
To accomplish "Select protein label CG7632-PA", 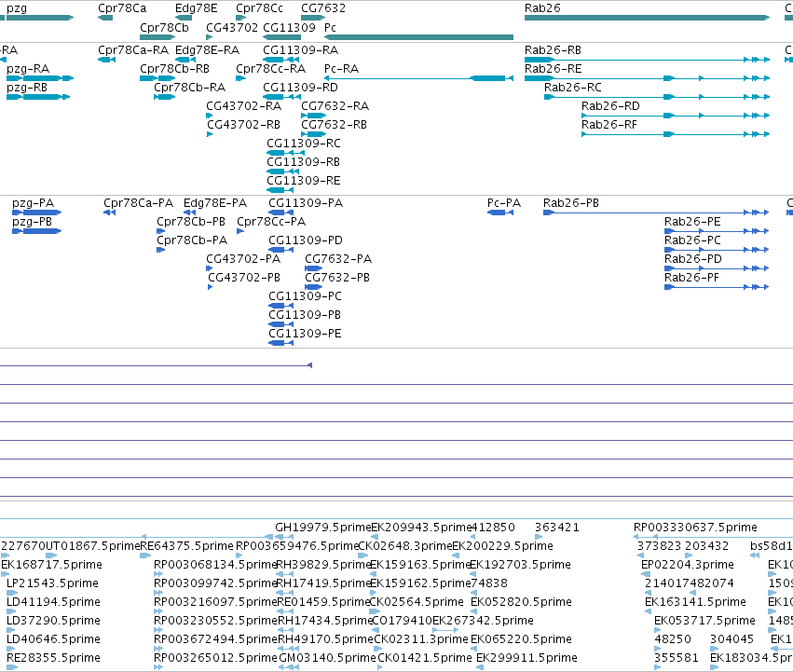I will (338, 260).
